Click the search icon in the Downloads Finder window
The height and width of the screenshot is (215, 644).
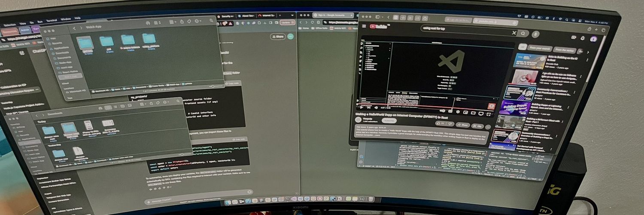(178, 101)
